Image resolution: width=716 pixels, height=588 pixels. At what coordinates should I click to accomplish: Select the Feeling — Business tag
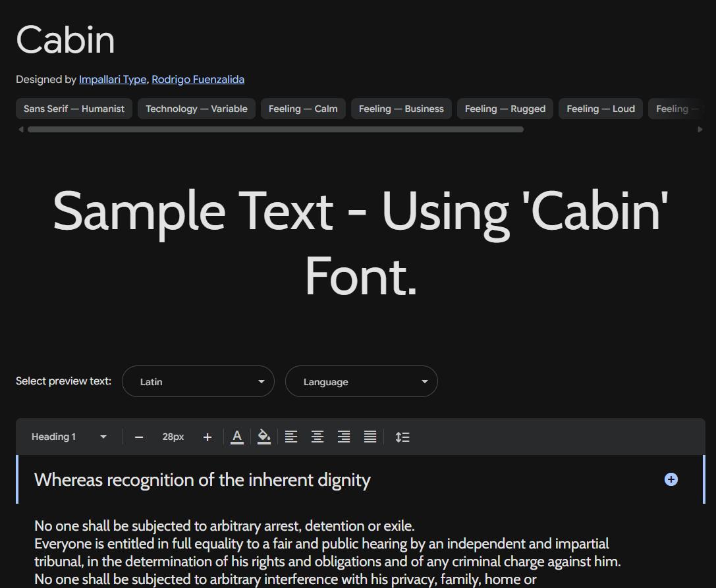401,109
